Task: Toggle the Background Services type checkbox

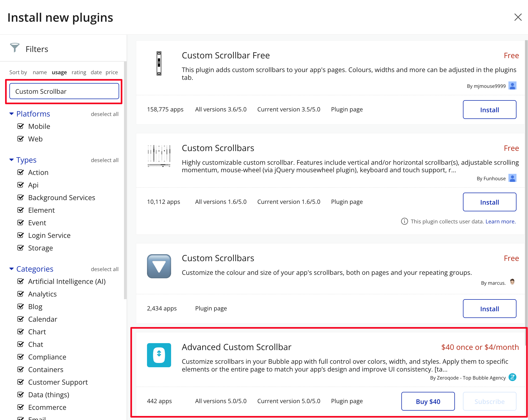Action: pyautogui.click(x=21, y=197)
